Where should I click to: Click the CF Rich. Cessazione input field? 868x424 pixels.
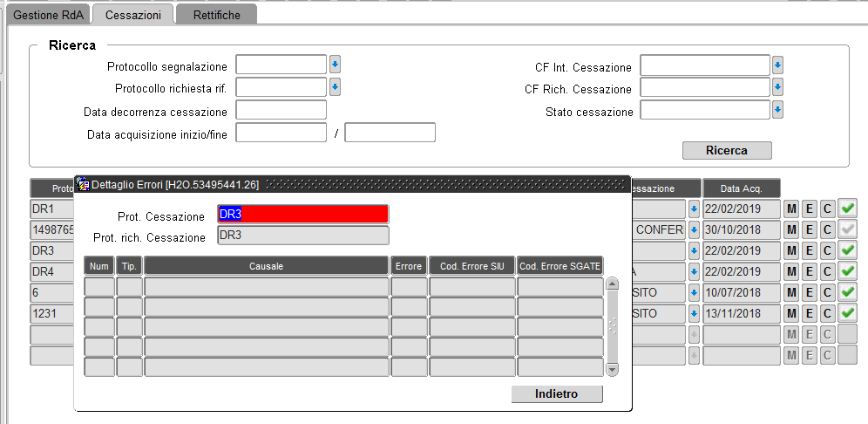pos(705,87)
